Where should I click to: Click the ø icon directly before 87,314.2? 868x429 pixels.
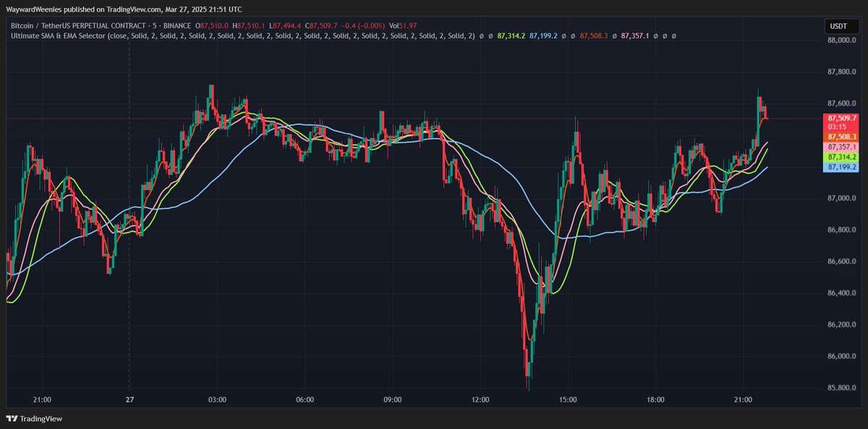[x=490, y=35]
